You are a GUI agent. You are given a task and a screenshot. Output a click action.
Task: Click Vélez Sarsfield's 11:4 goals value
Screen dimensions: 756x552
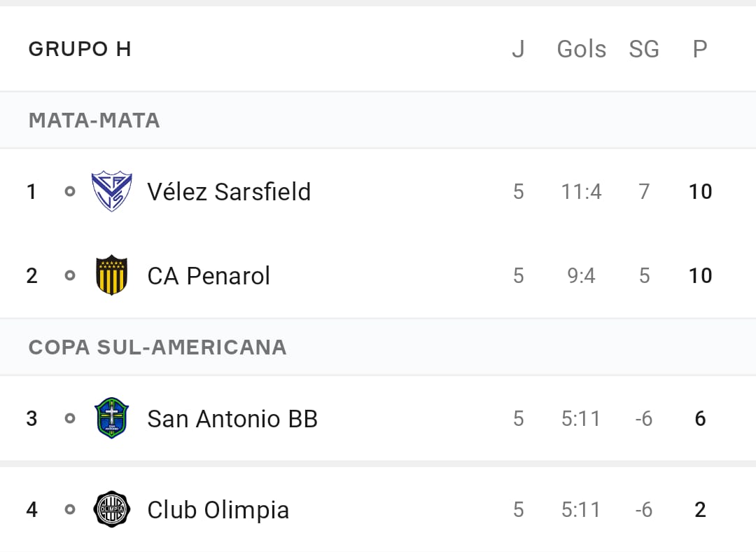582,191
